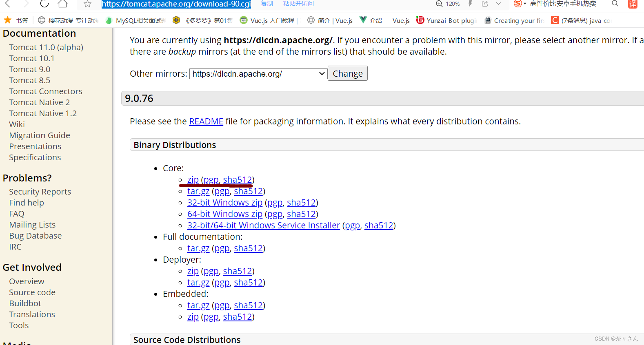Open the 书签 bookmarks star
644x345 pixels.
pyautogui.click(x=16, y=20)
